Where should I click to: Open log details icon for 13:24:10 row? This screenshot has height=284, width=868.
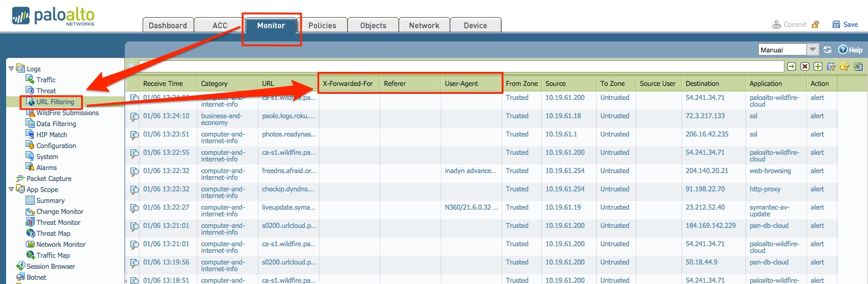(133, 116)
